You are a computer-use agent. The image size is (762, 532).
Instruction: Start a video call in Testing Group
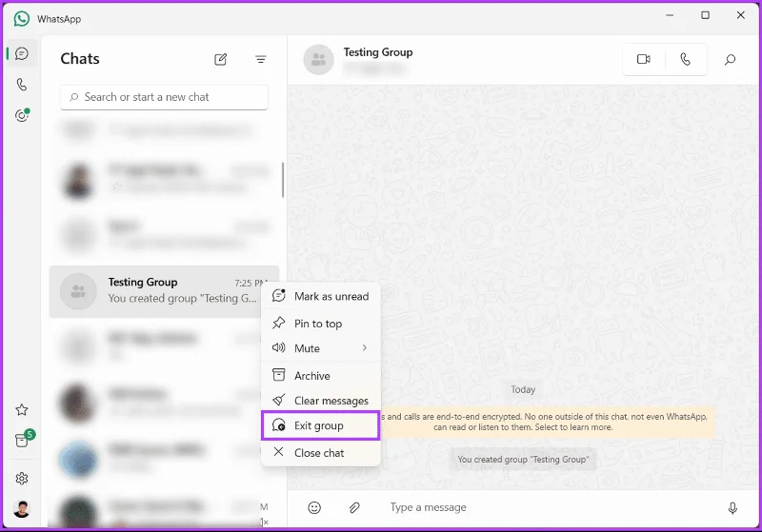[644, 59]
